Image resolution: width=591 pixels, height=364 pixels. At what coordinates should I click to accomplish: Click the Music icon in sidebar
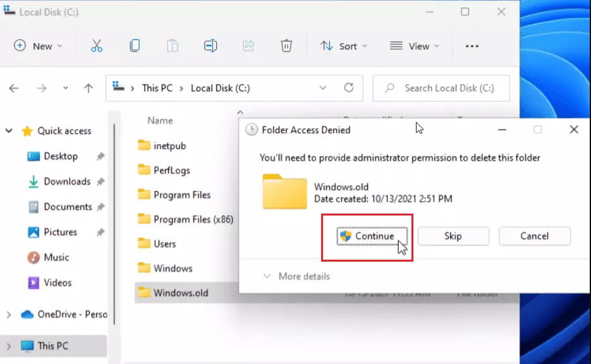[33, 257]
